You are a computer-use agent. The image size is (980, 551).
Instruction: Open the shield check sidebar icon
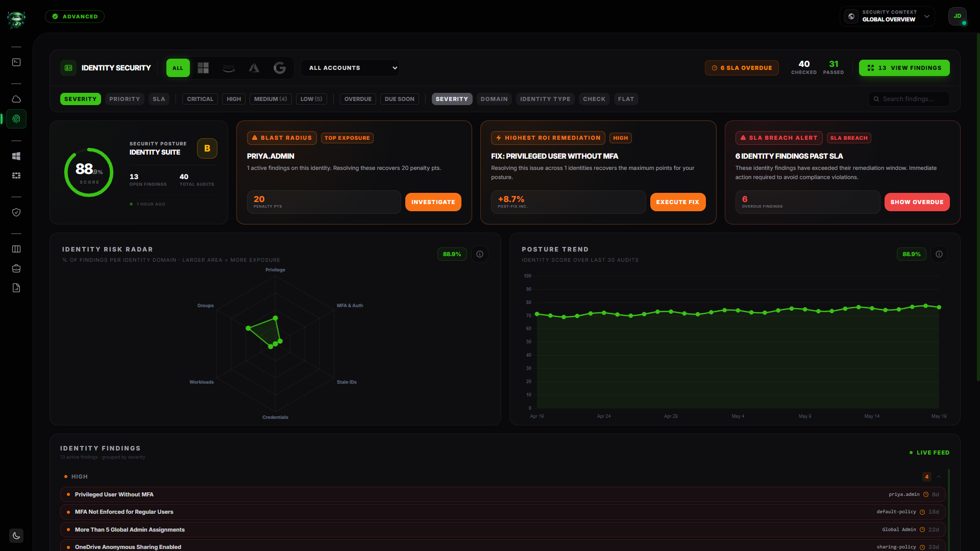click(16, 212)
